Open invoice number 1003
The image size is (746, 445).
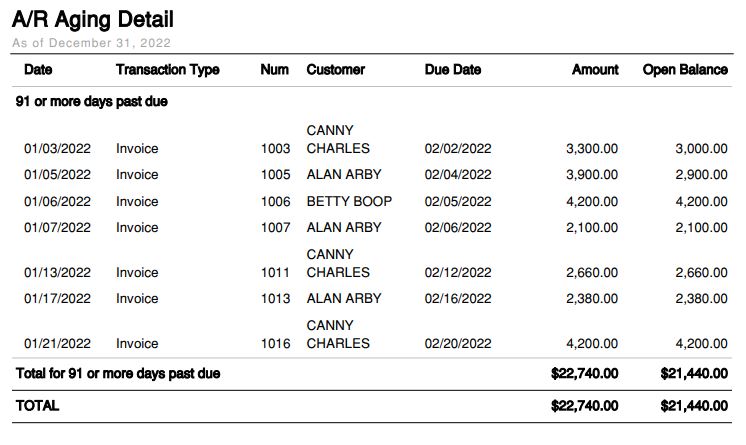(x=275, y=149)
